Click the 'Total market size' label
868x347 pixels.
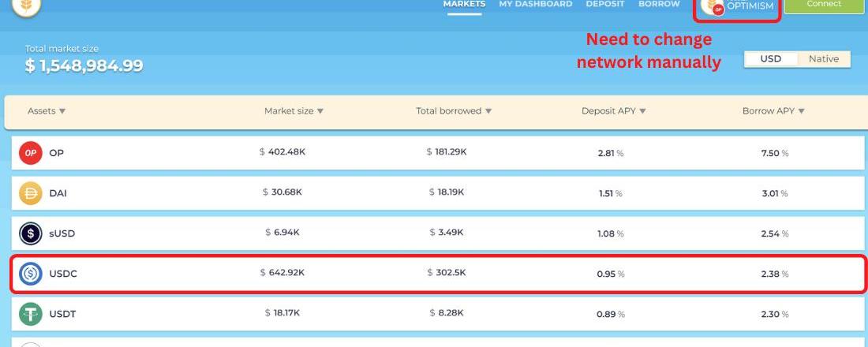pos(62,49)
